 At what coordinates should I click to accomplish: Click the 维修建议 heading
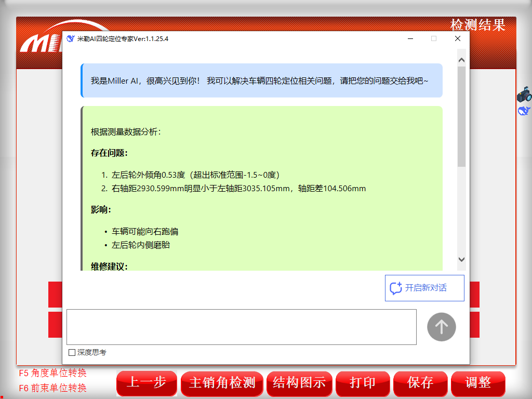point(109,267)
